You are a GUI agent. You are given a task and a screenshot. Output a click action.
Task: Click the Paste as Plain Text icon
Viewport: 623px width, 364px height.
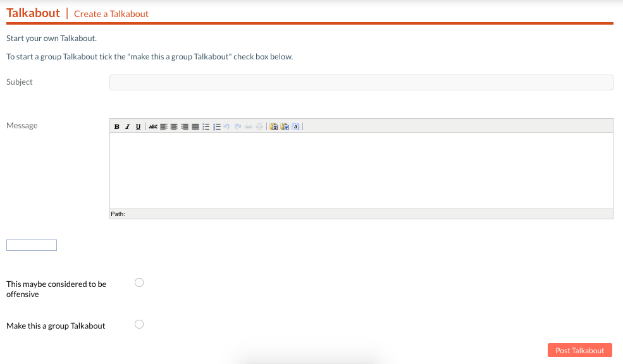click(274, 126)
